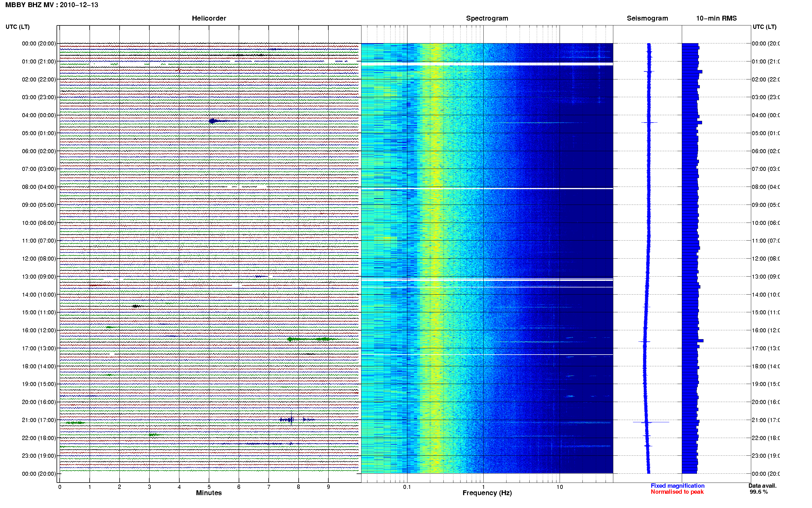Viewport: 812px width, 508px height.
Task: Click helicorder time label 09:00 (05:00)
Action: pyautogui.click(x=39, y=205)
